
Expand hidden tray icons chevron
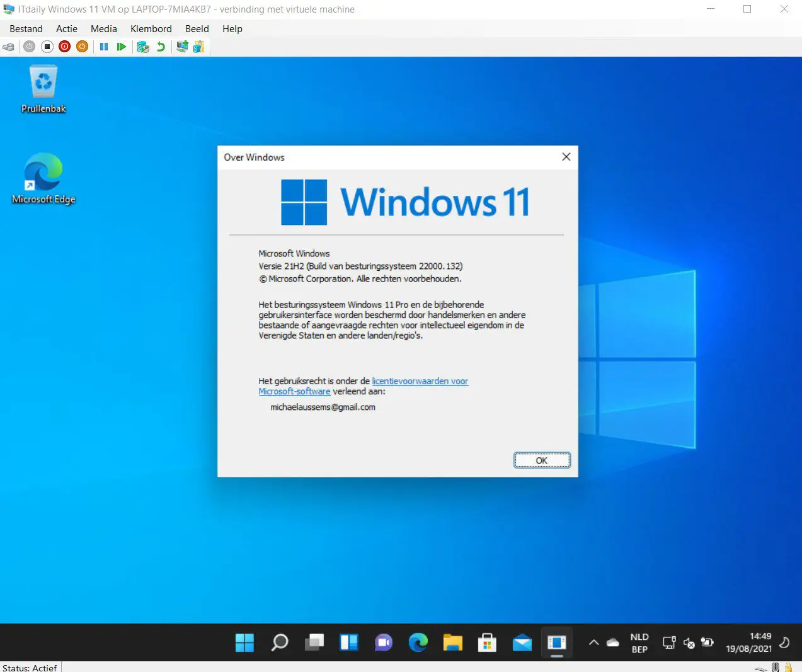(x=593, y=642)
